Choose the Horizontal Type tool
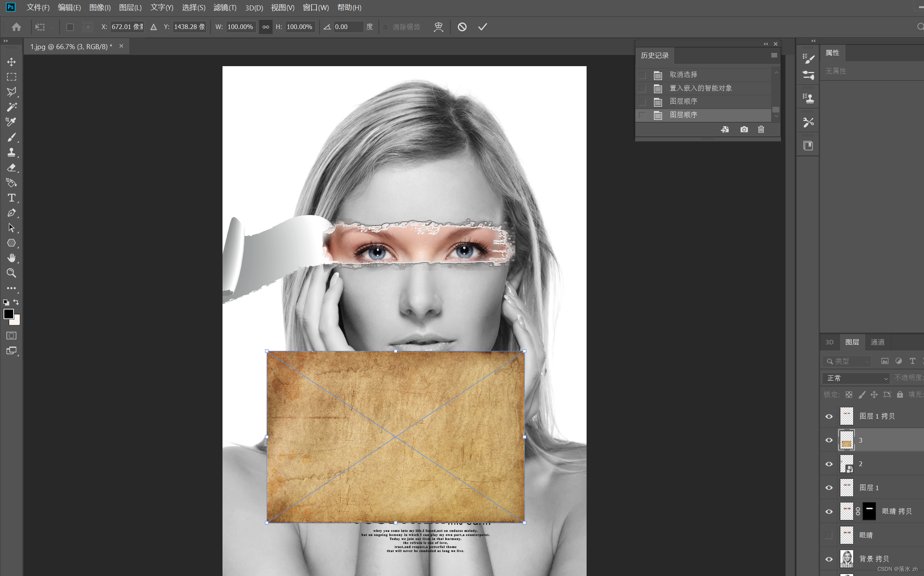Image resolution: width=924 pixels, height=576 pixels. coord(12,198)
